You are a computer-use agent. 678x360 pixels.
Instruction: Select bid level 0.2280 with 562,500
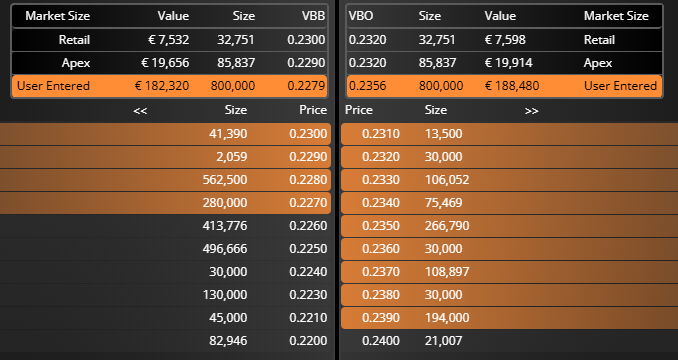(x=165, y=180)
